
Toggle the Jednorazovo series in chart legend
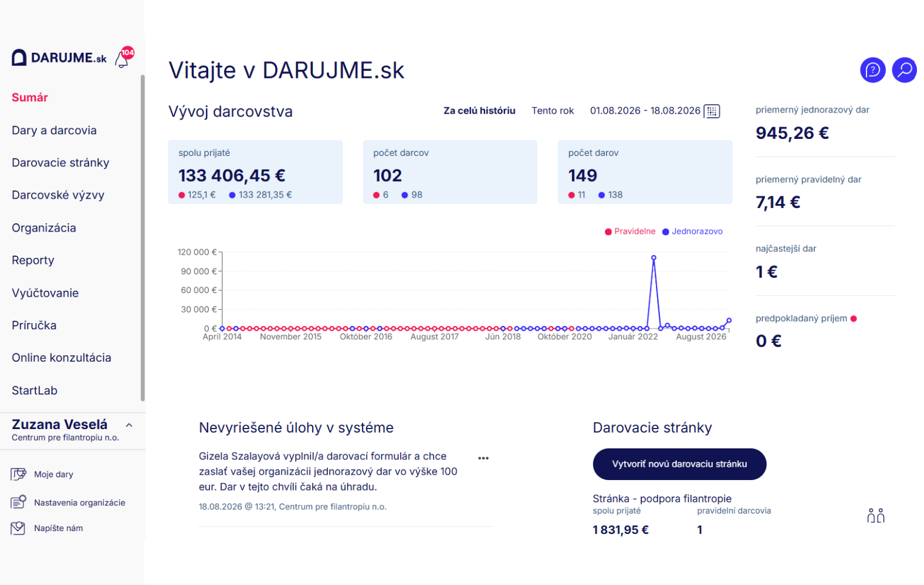coord(692,232)
